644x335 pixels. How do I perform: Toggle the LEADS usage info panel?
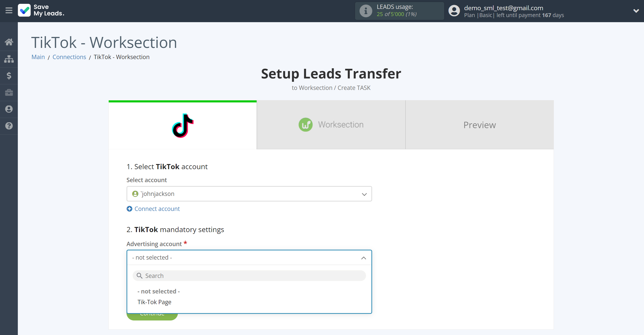coord(365,10)
